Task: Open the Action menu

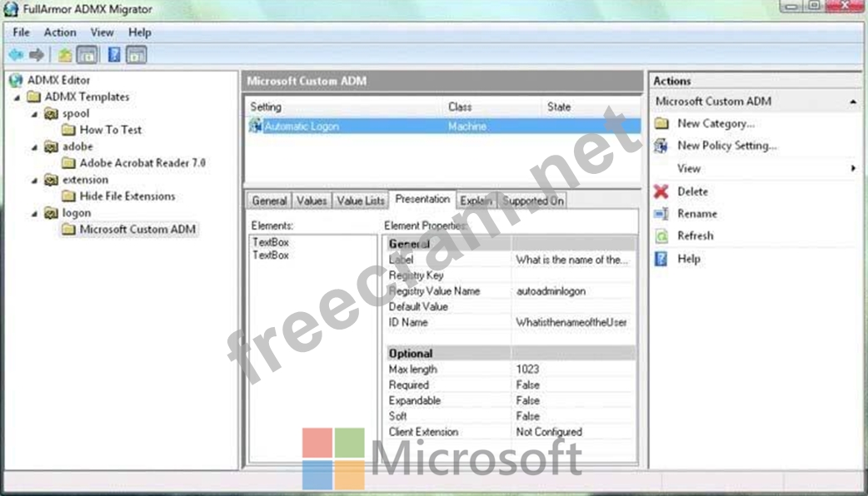Action: point(60,32)
